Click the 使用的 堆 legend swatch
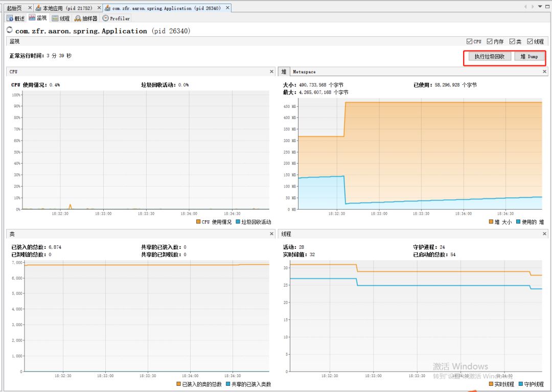Screen dimensions: 552x392 tap(518, 222)
